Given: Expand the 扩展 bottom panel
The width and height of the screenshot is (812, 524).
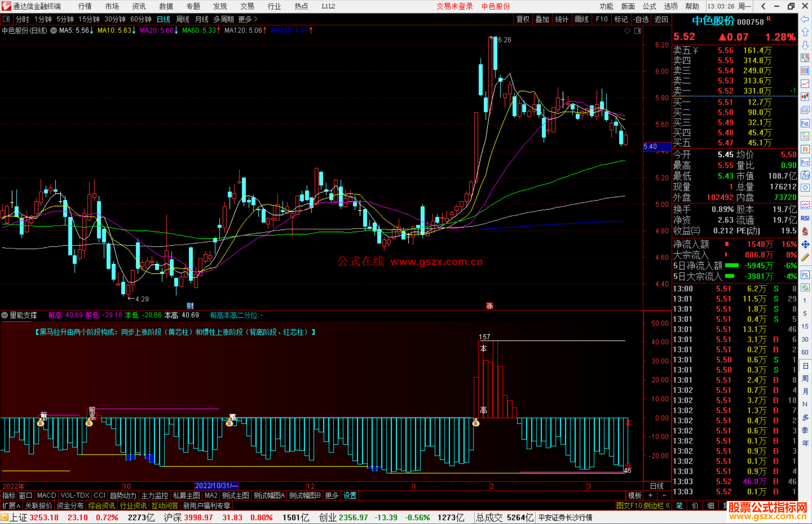Looking at the screenshot, I should coord(11,506).
